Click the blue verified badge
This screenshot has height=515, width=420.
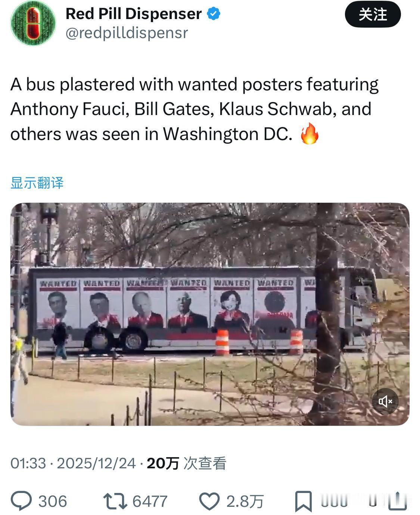[213, 14]
